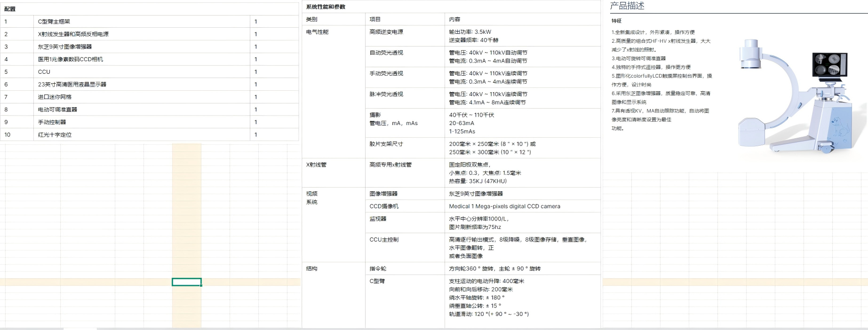Select the 指令轮 item cell
Image resolution: width=868 pixels, height=330 pixels.
[378, 269]
